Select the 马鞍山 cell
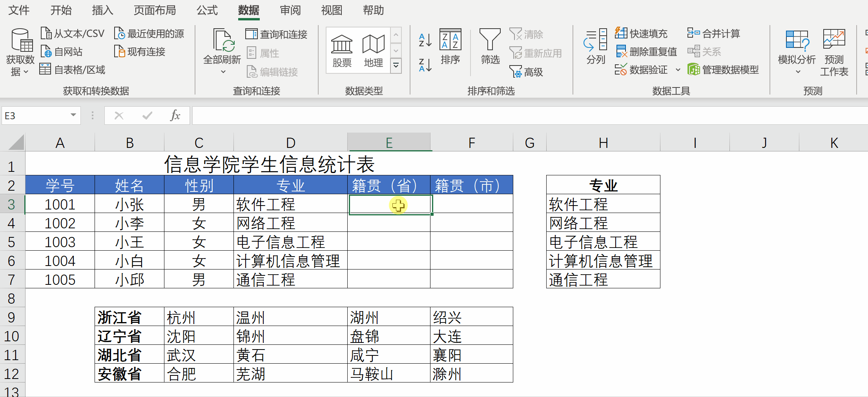This screenshot has width=868, height=397. coord(389,373)
